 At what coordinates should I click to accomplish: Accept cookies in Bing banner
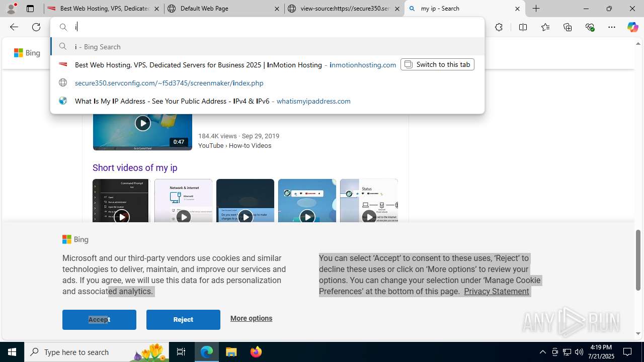(99, 320)
